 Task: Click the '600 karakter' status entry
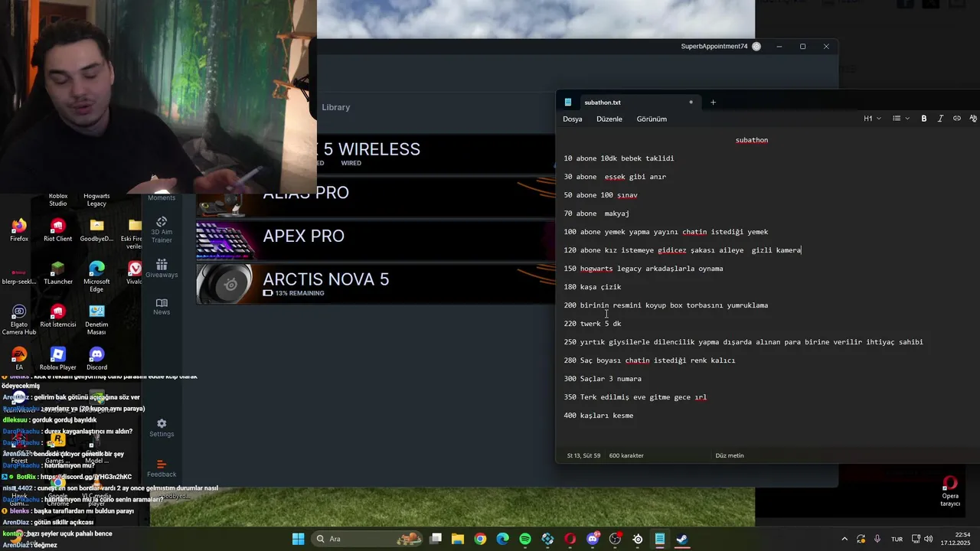pyautogui.click(x=626, y=455)
